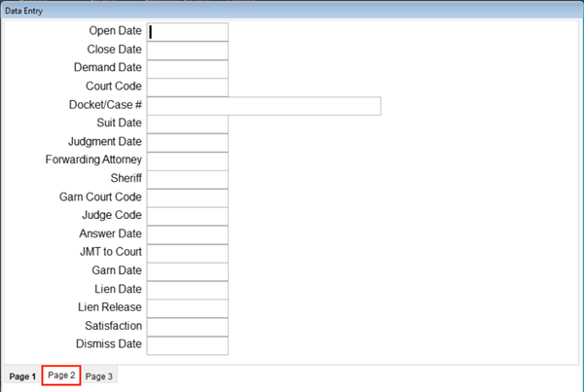This screenshot has height=392, width=584.
Task: Click the Answer Date field
Action: coord(187,234)
